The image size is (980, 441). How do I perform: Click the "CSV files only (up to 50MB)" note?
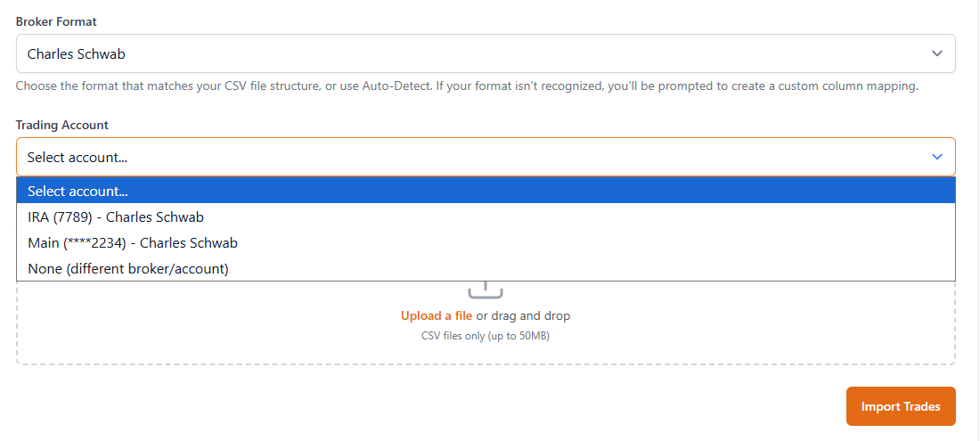tap(486, 336)
